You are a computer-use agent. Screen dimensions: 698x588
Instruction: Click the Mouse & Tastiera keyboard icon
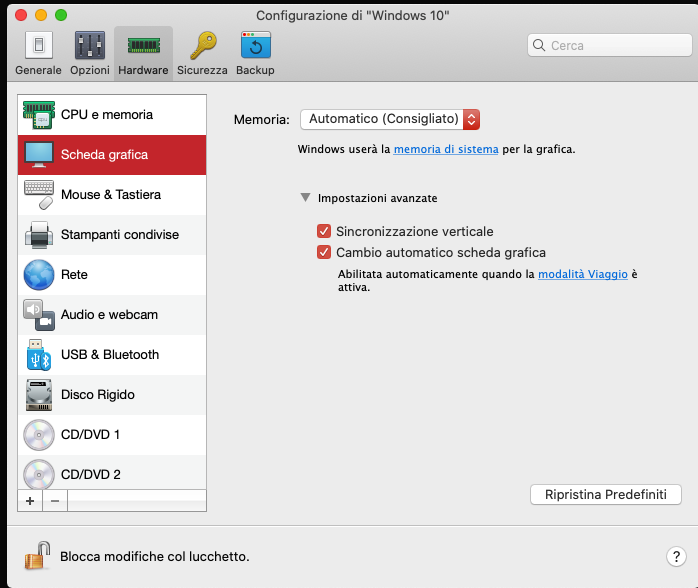39,195
